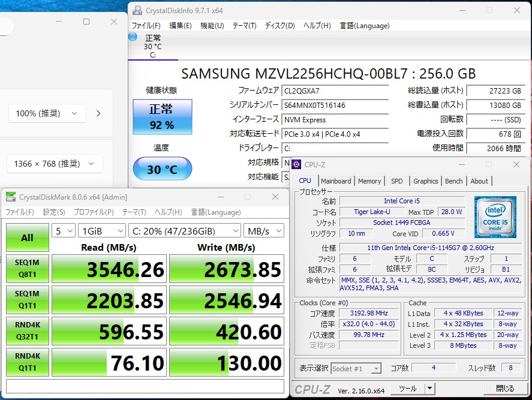The height and width of the screenshot is (400, 532).
Task: Open the 1366 × 768 resolution dropdown
Action: pyautogui.click(x=55, y=164)
